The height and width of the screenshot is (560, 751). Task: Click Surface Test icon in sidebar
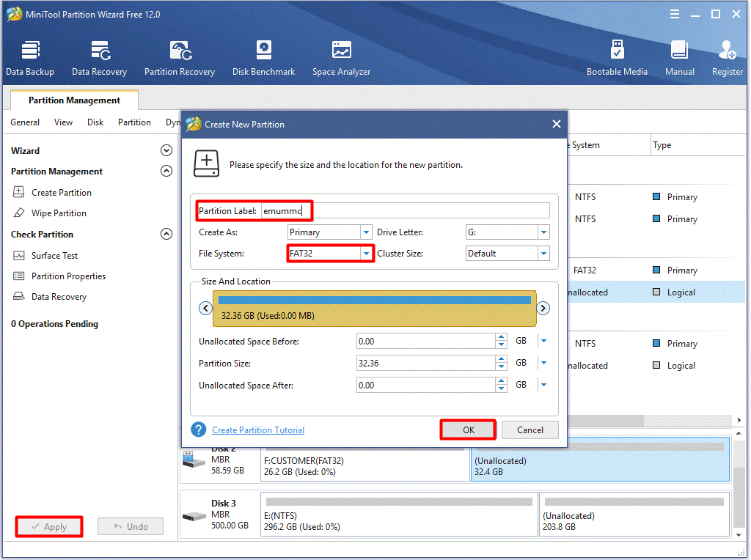[18, 256]
